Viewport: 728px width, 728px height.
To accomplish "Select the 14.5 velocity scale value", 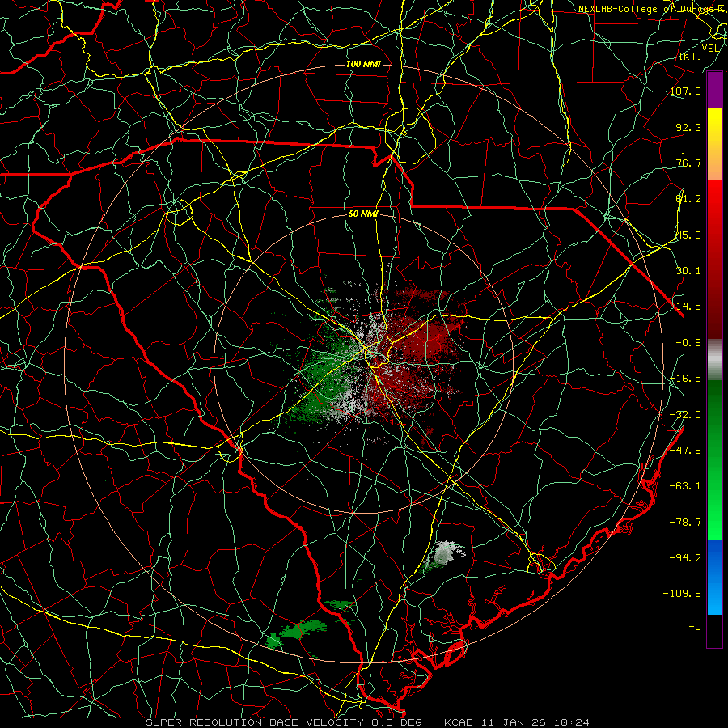I will coord(688,307).
